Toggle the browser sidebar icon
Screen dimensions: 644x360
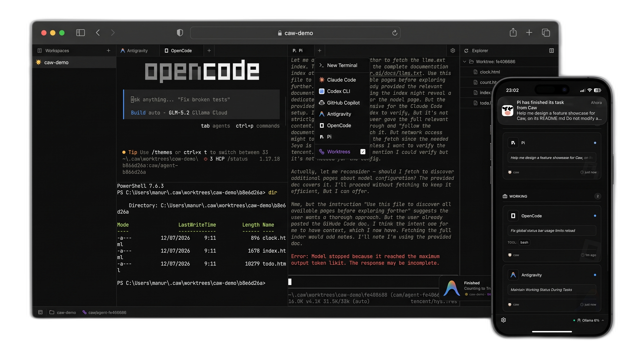click(80, 33)
